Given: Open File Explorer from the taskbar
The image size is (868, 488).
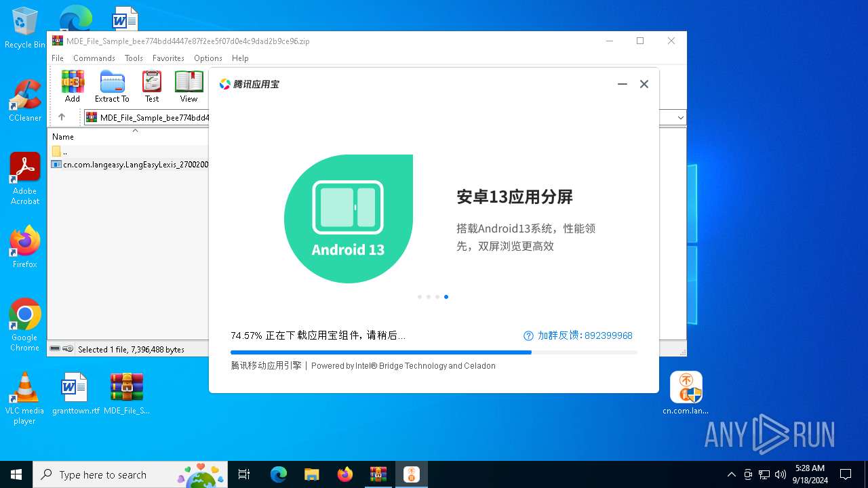Looking at the screenshot, I should click(312, 474).
